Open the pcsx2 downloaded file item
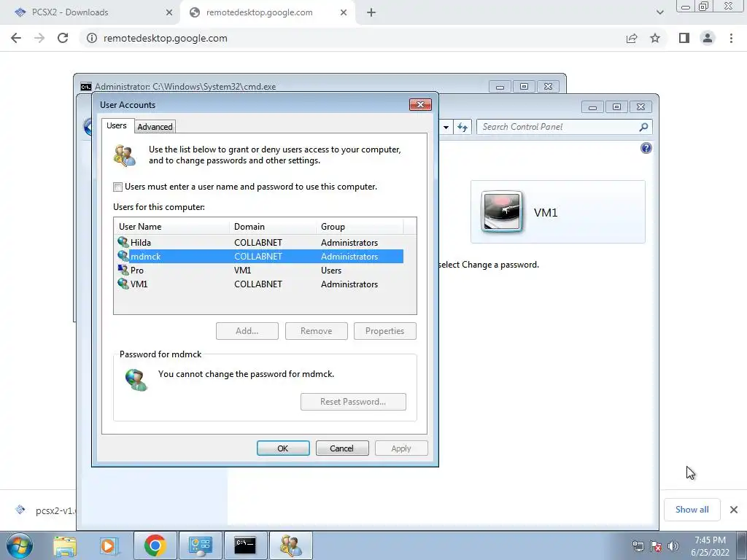747x560 pixels. coord(45,510)
